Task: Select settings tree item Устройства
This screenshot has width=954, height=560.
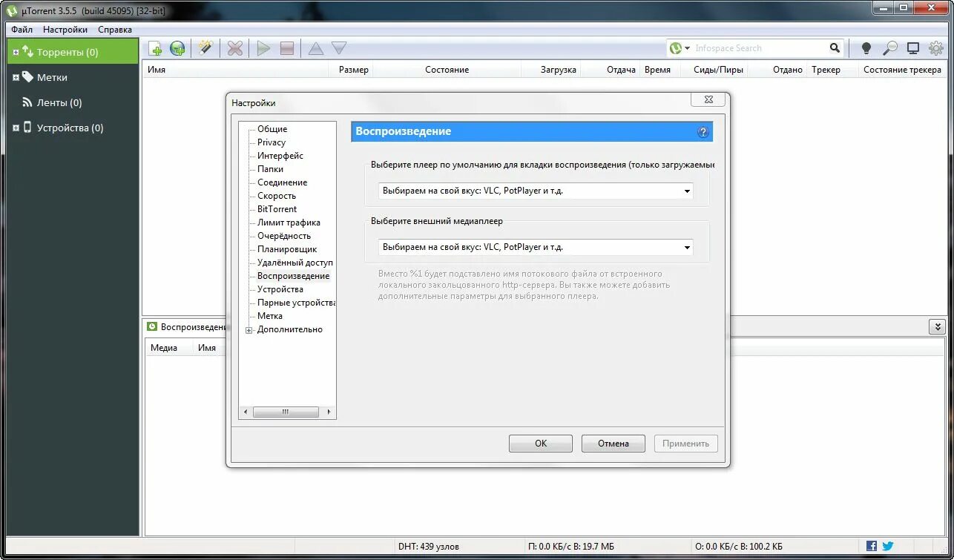Action: coord(280,289)
